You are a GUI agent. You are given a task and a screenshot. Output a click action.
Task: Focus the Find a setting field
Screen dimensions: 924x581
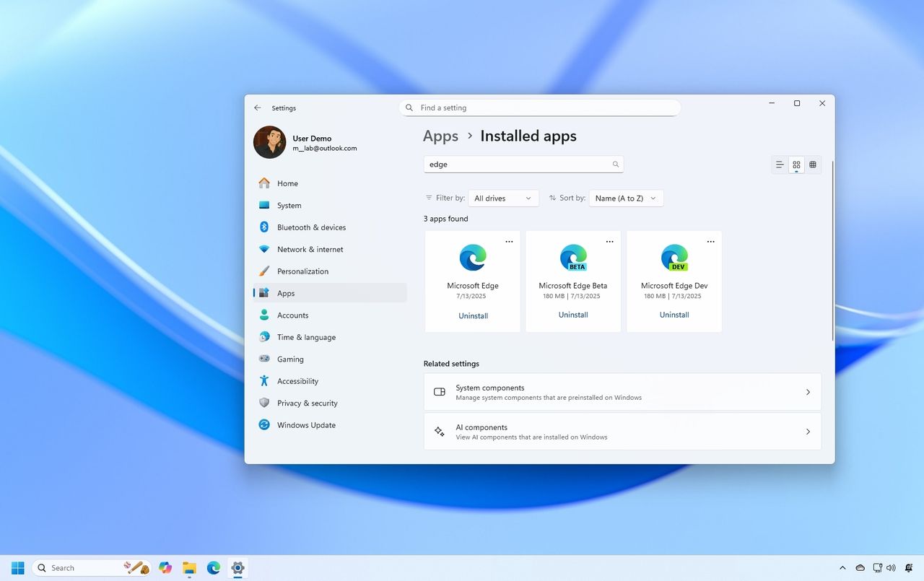(x=540, y=108)
